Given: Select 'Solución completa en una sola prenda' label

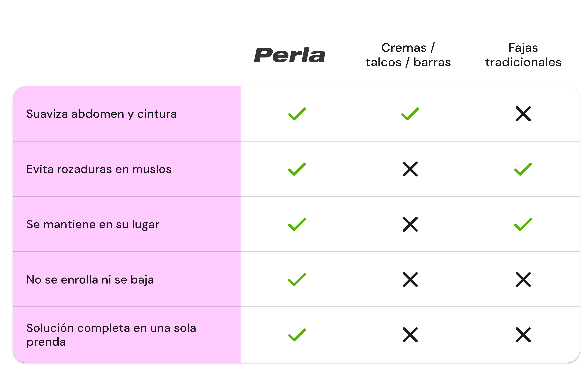Looking at the screenshot, I should (111, 335).
